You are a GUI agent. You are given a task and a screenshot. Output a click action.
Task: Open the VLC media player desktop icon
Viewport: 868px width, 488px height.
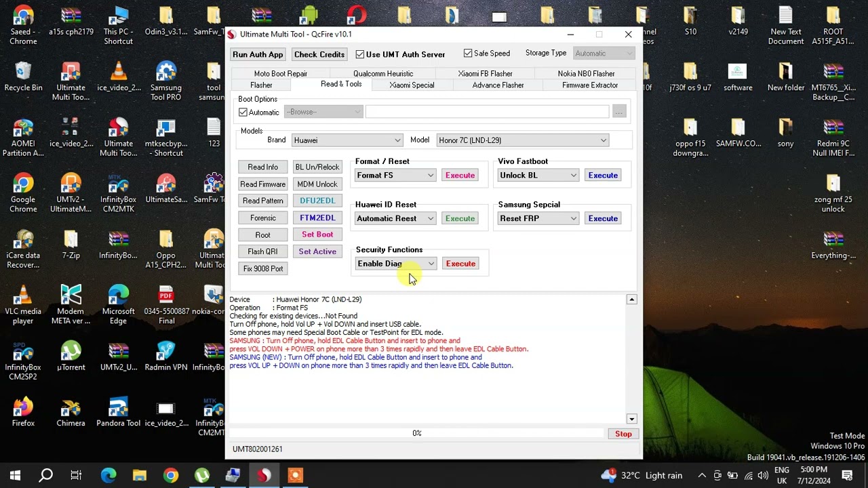click(x=23, y=305)
